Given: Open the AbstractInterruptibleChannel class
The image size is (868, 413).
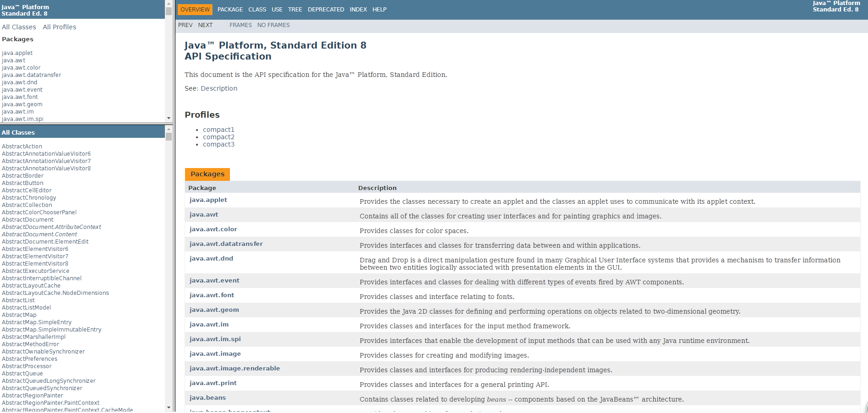Looking at the screenshot, I should click(x=42, y=278).
